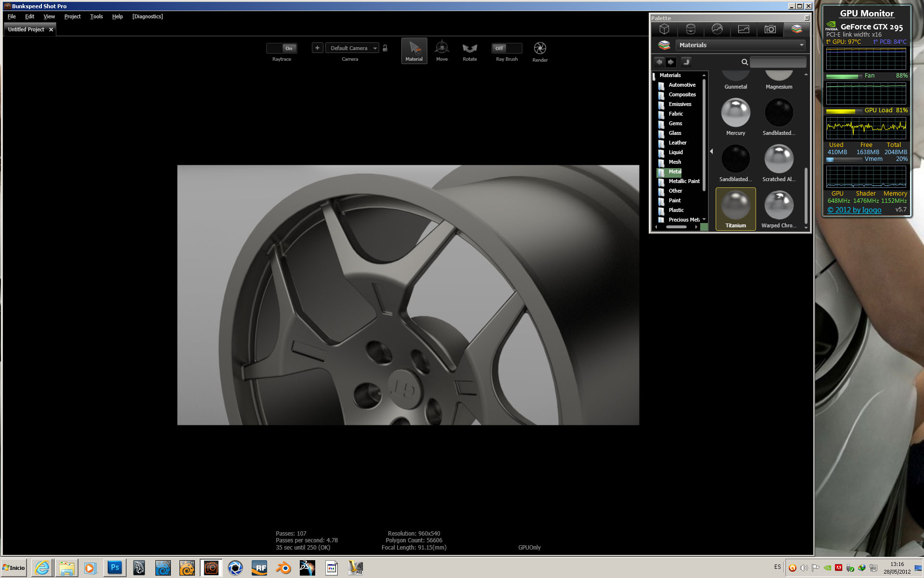The image size is (924, 578).
Task: Open the Cameras tab in Palette
Action: [770, 29]
